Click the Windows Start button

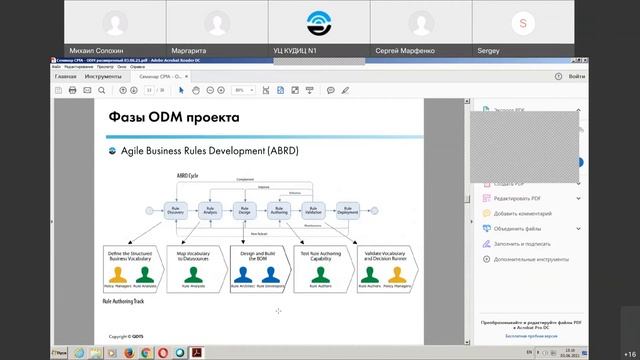(x=60, y=353)
